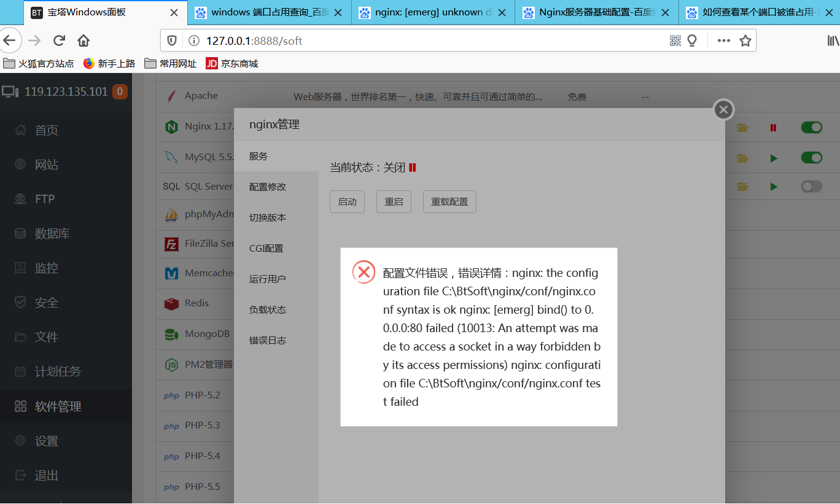This screenshot has width=840, height=504.
Task: Close the 宝塔Windows面板 browser tab
Action: [x=174, y=12]
